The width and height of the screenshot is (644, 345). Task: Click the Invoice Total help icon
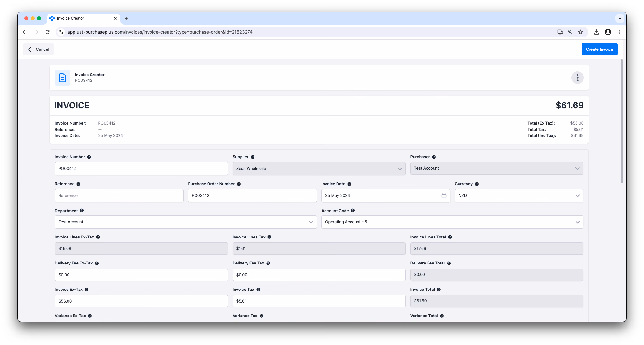coord(439,290)
